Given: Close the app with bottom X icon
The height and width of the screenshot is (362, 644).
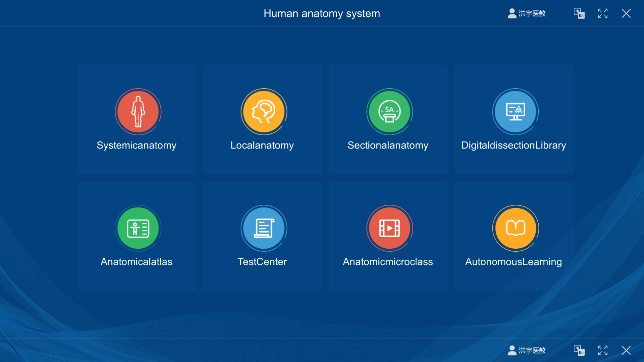Looking at the screenshot, I should pos(626,350).
